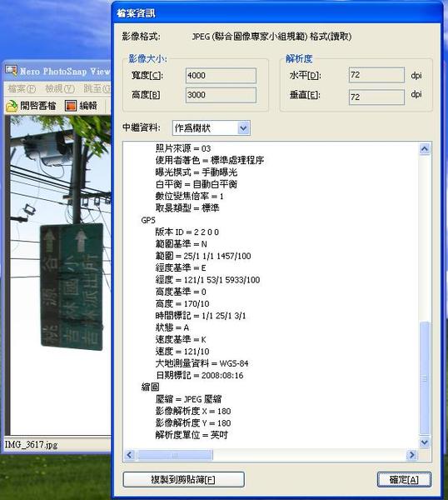Open the 跳至 menu in Nero PhotoSnap
Viewport: 448px width, 500px height.
[97, 88]
